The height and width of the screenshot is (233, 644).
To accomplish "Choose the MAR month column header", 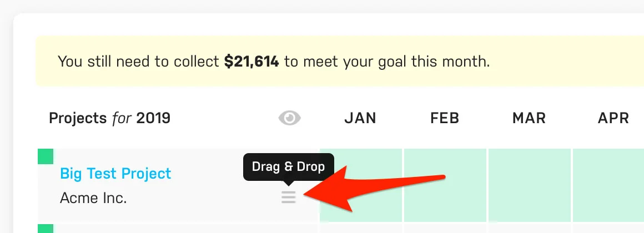I will [x=529, y=118].
